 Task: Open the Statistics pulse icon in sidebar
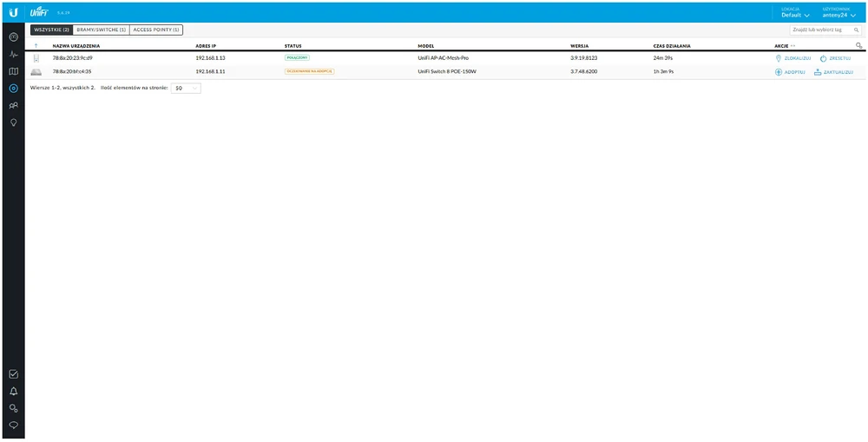pyautogui.click(x=13, y=54)
